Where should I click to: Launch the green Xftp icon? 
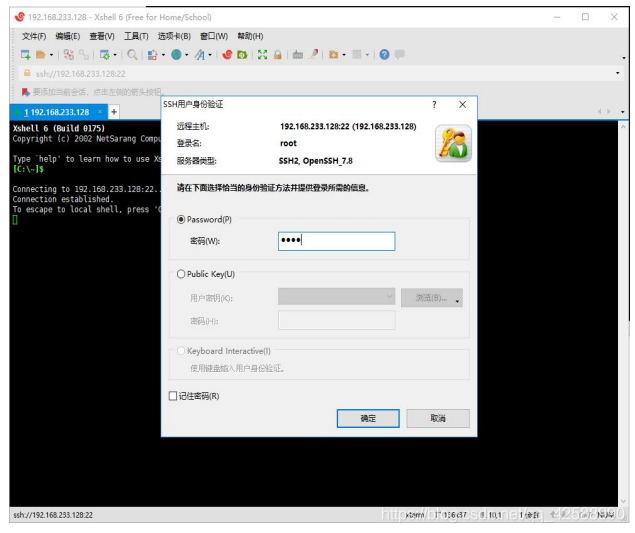tap(242, 55)
